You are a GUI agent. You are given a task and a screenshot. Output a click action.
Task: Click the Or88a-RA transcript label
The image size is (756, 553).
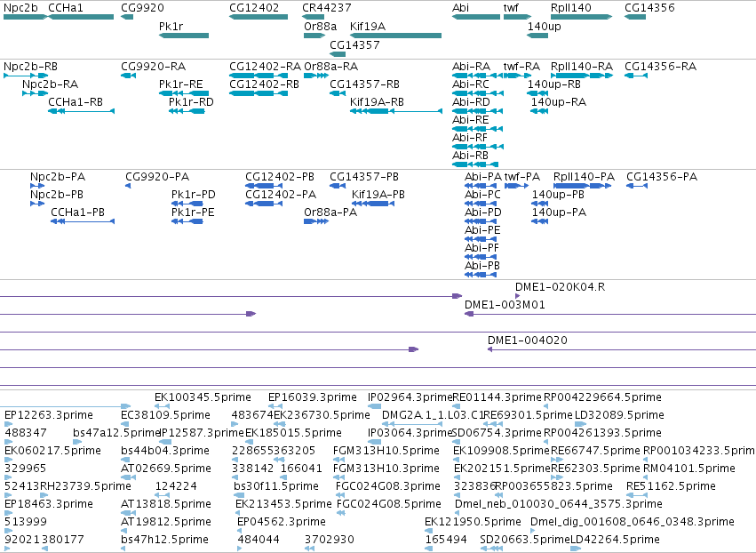pyautogui.click(x=330, y=66)
